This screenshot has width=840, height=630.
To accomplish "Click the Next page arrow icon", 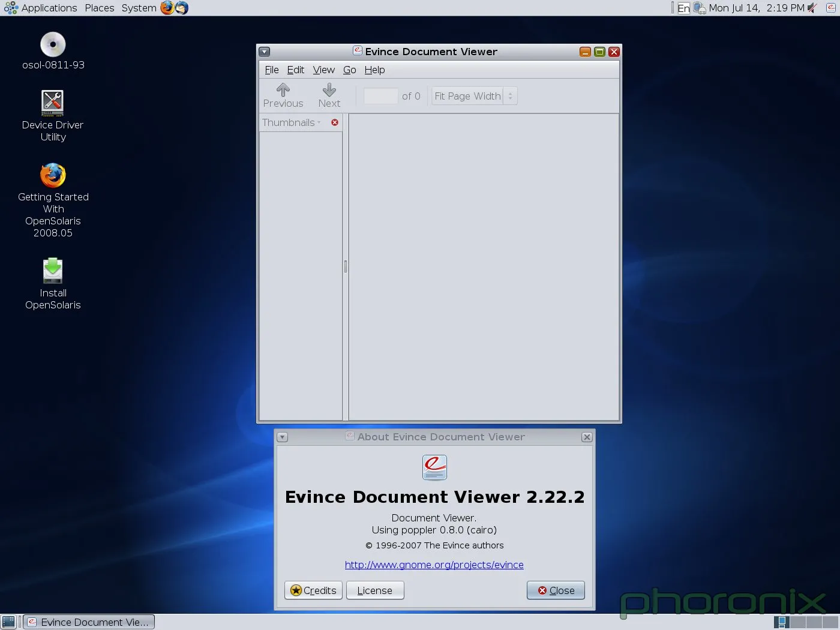I will 329,90.
